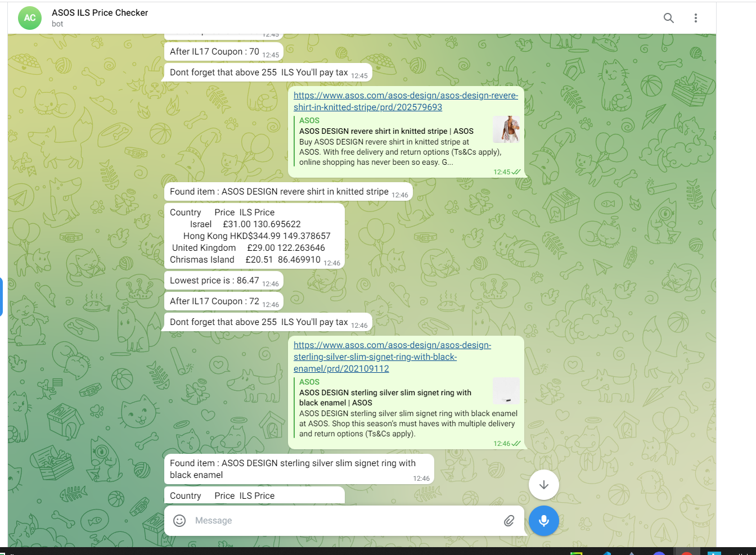Click the AC bot profile avatar
The image size is (756, 555).
[29, 17]
